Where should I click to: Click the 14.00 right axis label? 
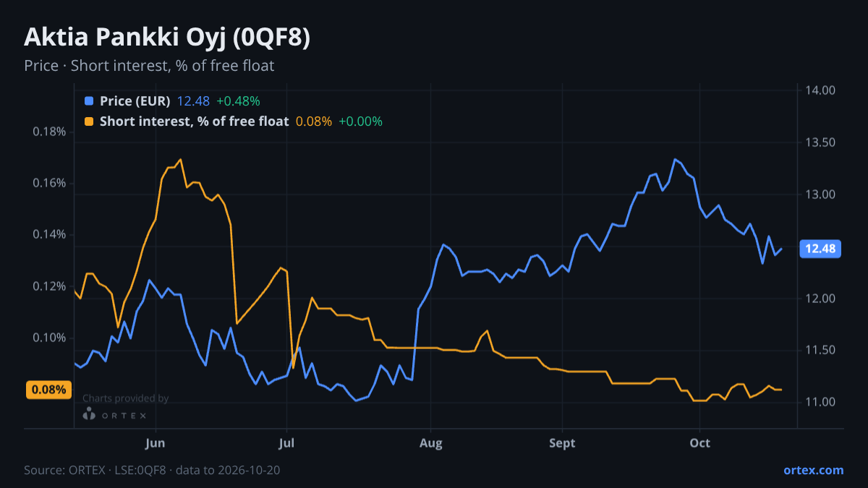(x=820, y=90)
